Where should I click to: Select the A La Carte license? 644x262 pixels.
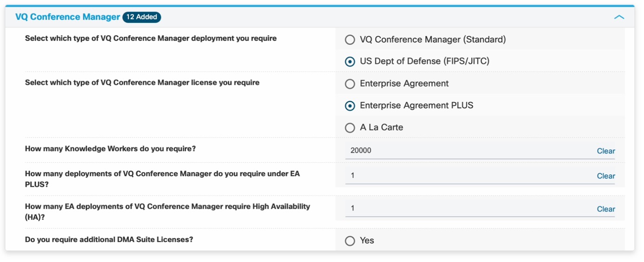350,128
